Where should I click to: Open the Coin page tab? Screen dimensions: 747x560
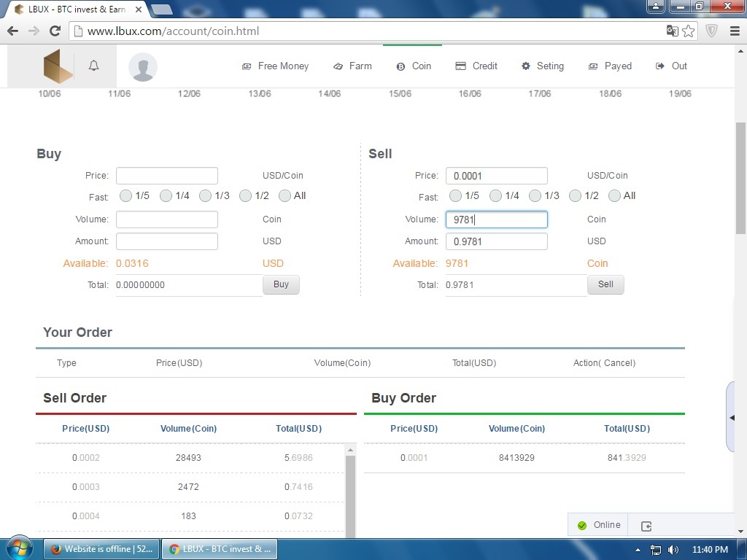[414, 66]
